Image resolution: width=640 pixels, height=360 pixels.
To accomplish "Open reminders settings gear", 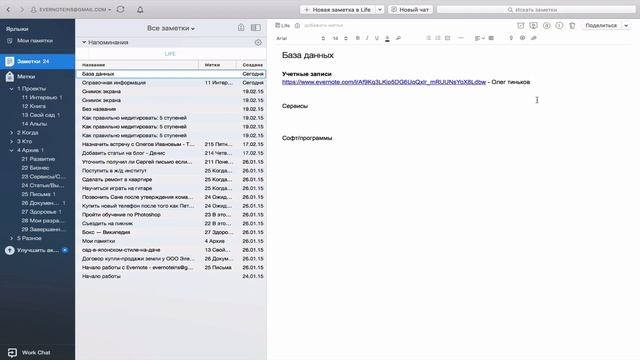I will (x=258, y=42).
